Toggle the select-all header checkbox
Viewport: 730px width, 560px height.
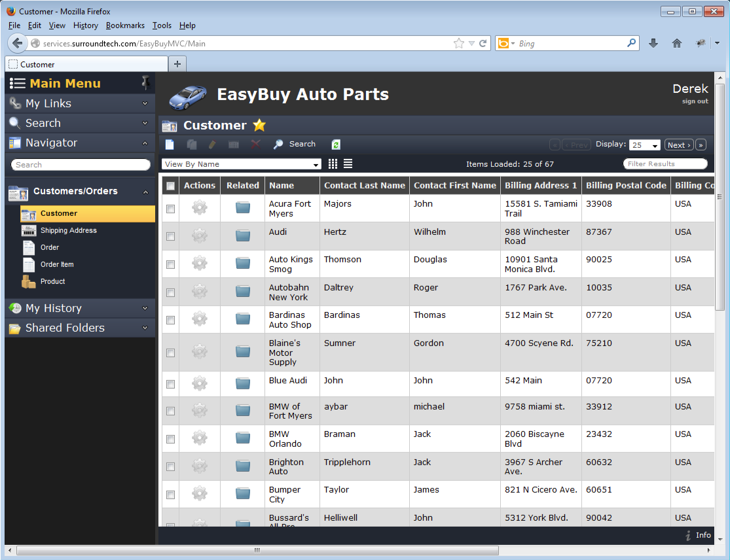point(170,186)
